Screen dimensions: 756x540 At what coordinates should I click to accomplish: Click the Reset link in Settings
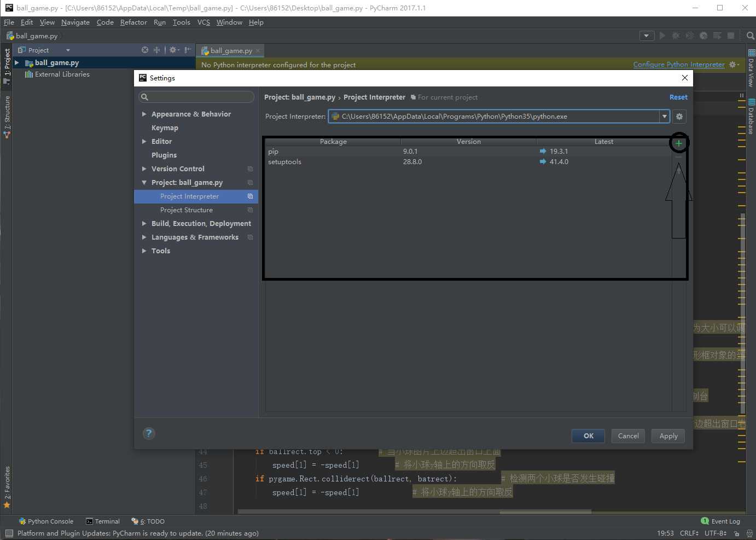coord(678,97)
